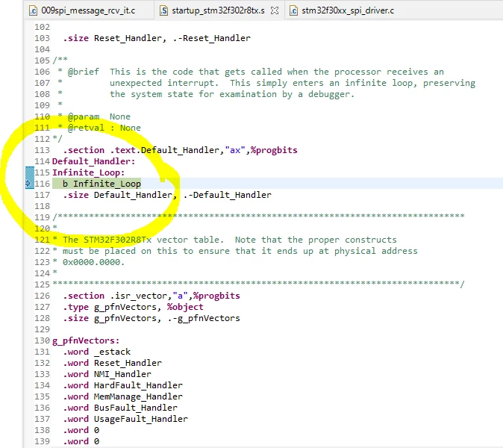Click line number 116 in the gutter

tap(43, 184)
